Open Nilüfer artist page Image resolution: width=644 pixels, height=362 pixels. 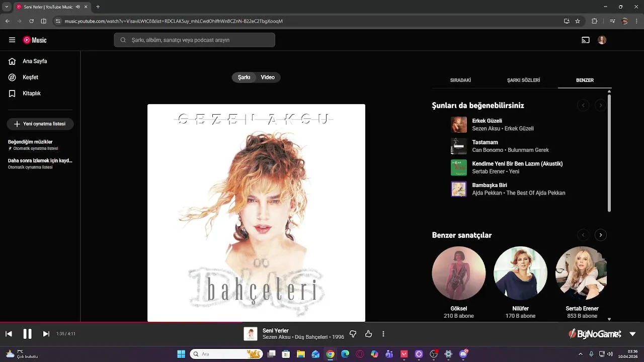coord(520,273)
